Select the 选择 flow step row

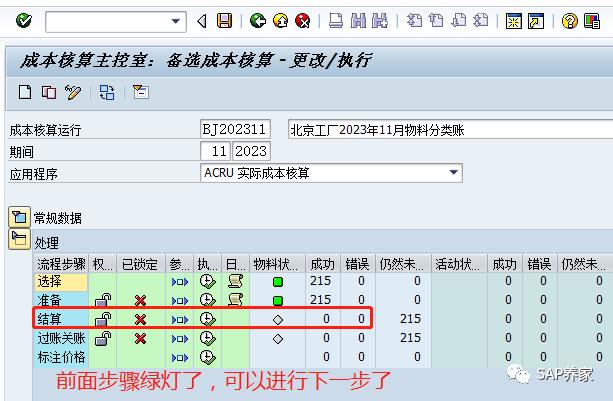[x=61, y=281]
